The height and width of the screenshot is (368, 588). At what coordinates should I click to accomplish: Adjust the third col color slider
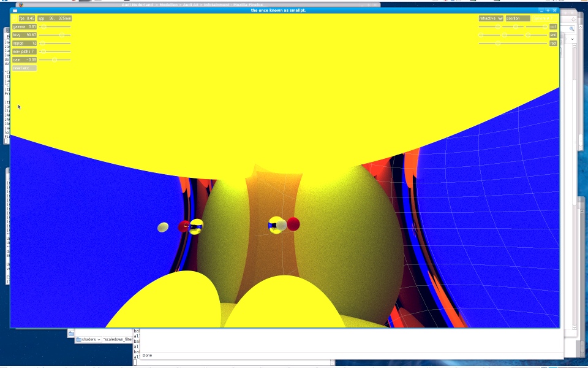(x=545, y=26)
